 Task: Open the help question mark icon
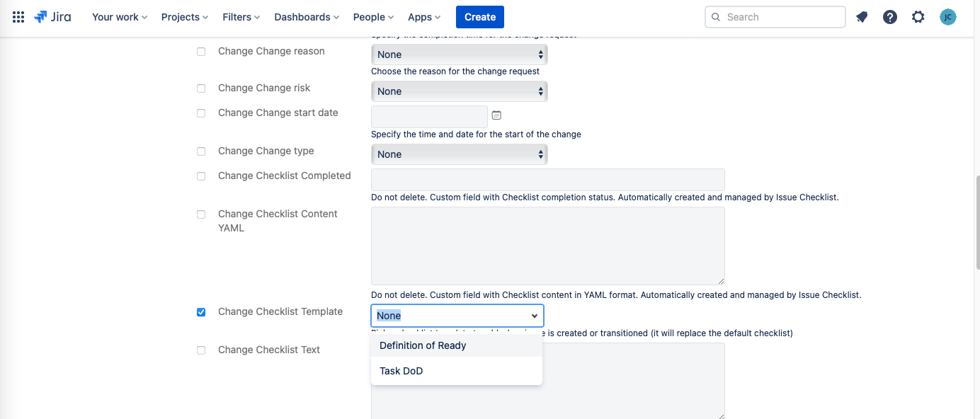(890, 17)
